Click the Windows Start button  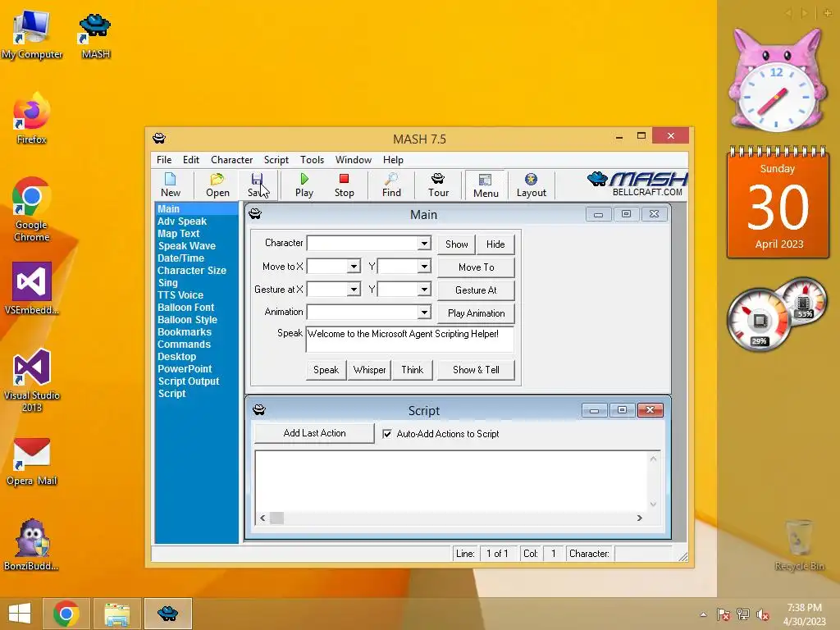tap(20, 614)
